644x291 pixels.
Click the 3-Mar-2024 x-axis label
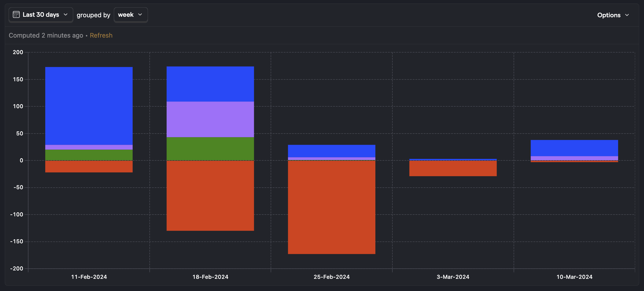(x=453, y=277)
